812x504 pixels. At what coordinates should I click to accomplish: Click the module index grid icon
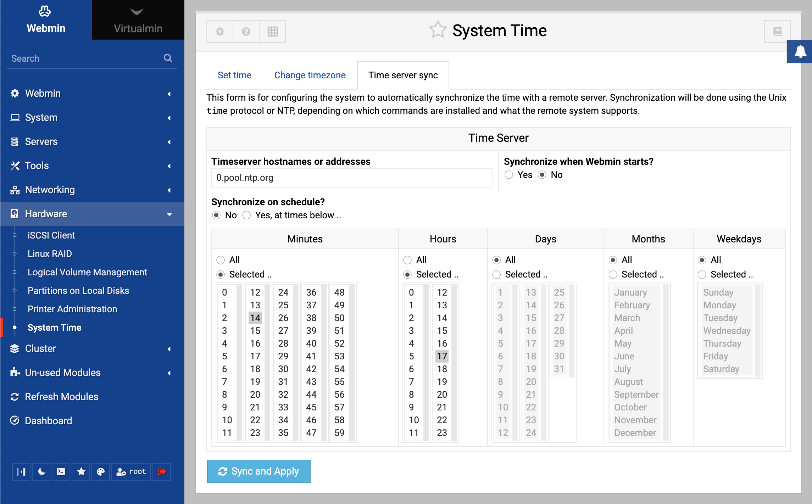[272, 32]
